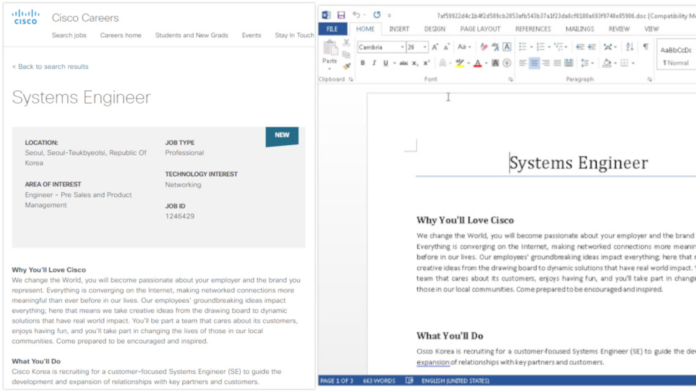This screenshot has height=392, width=696.
Task: Open the PAGE LAYOUT ribbon tab
Action: (480, 29)
